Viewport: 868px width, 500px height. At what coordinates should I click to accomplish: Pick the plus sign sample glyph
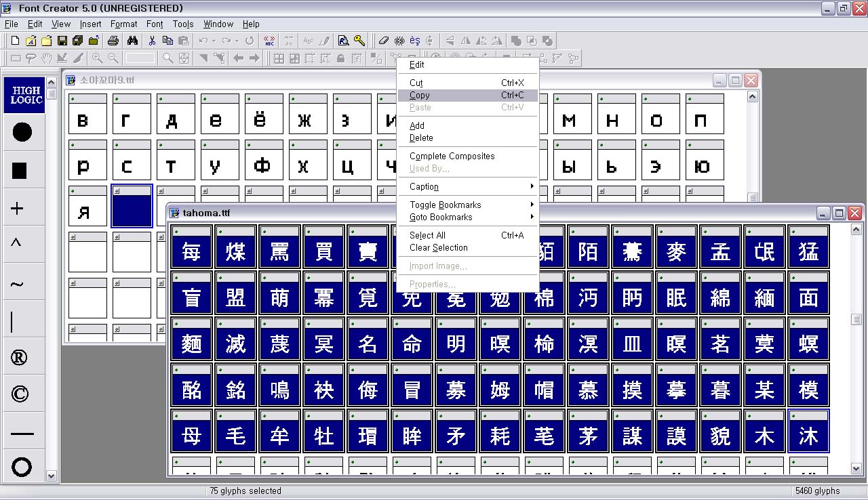coord(18,209)
